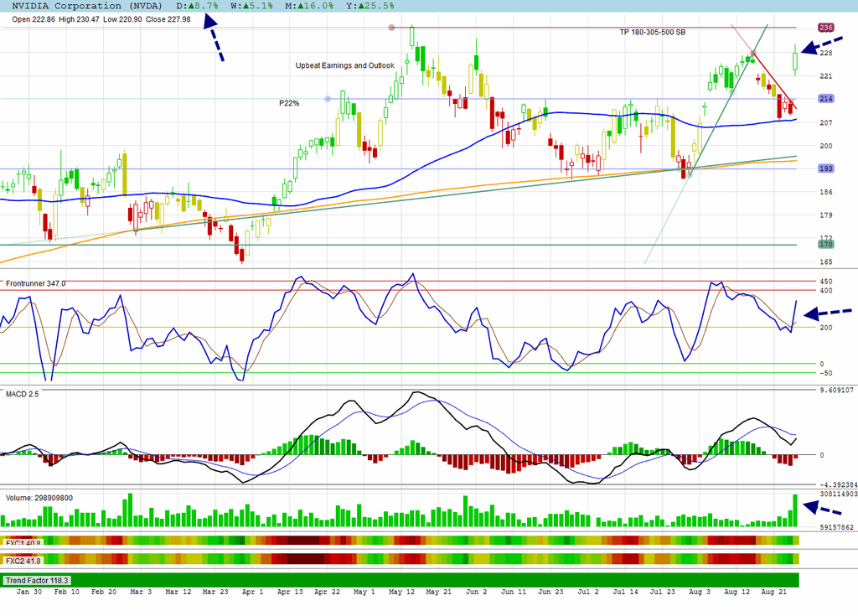Click the NVIDIA Corporation (NVDA) chart title
Screen dimensions: 858x616
(x=87, y=6)
